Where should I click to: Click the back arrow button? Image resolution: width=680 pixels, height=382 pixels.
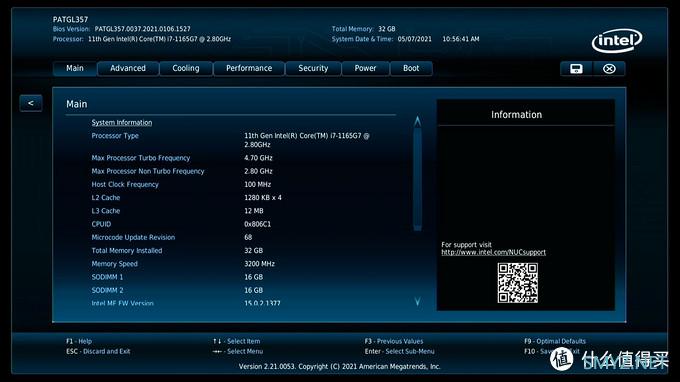click(x=31, y=103)
